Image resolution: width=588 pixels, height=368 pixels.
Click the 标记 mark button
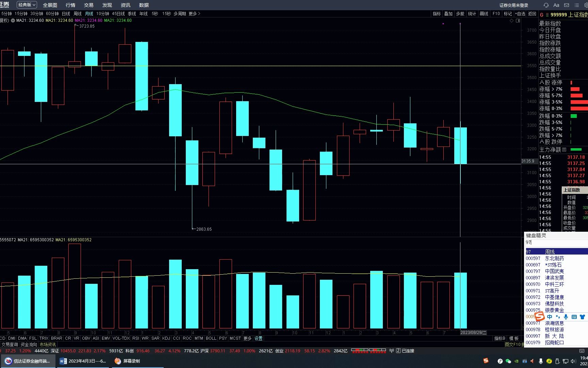[x=508, y=14]
